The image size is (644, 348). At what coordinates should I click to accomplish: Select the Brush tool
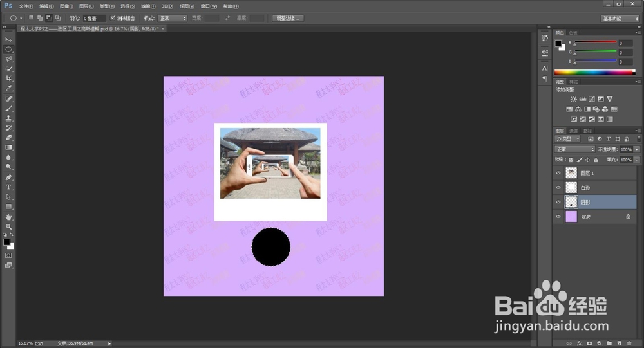tap(8, 109)
